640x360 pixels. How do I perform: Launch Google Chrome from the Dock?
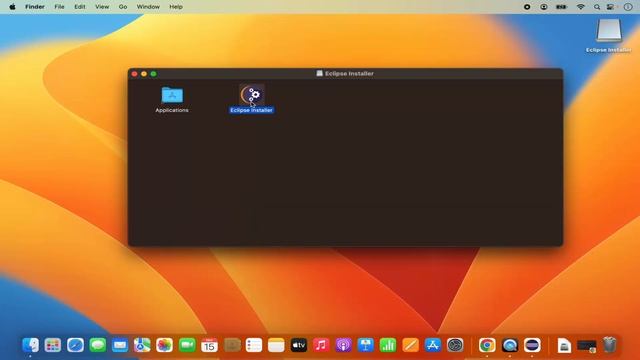[487, 345]
